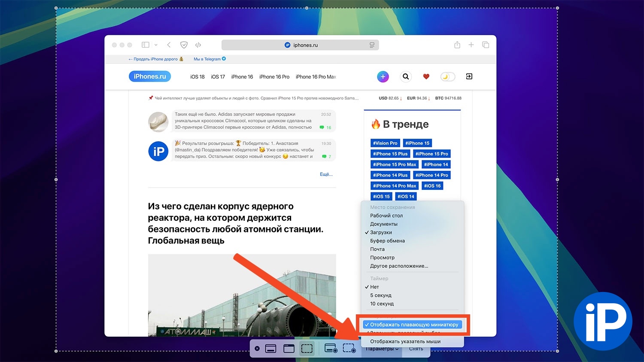The image size is (644, 362).
Task: Click the Share icon in Safari toolbar
Action: point(457,45)
